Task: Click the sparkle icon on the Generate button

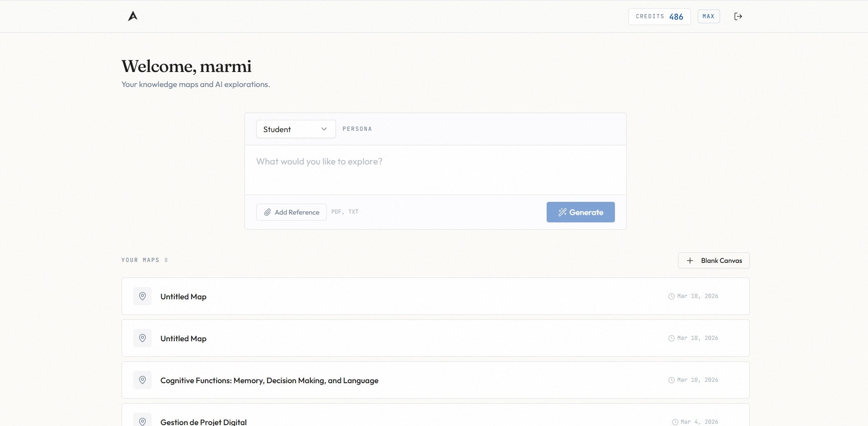Action: click(x=563, y=212)
